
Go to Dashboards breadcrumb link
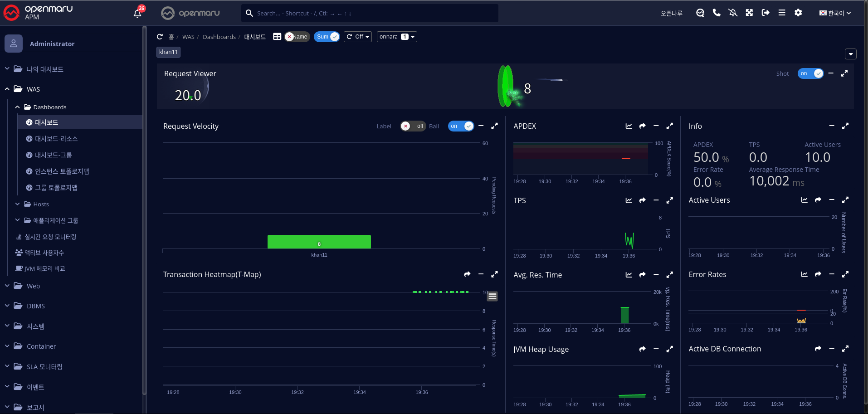[219, 37]
